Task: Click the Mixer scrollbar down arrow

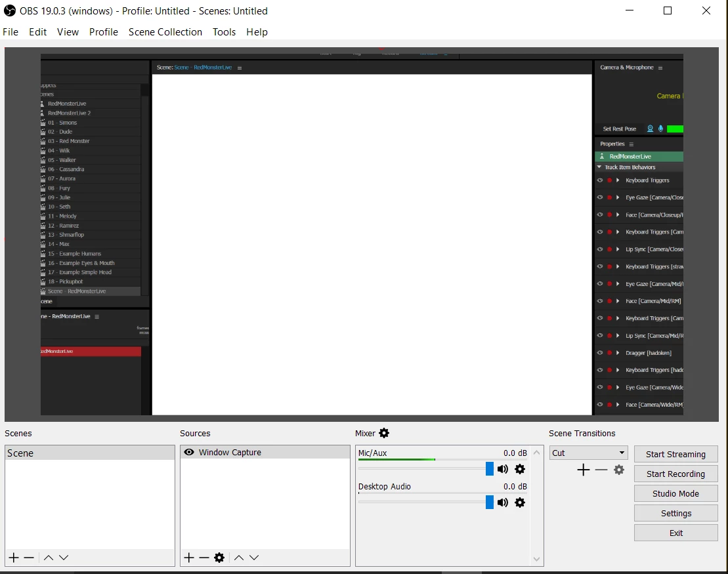Action: point(537,559)
